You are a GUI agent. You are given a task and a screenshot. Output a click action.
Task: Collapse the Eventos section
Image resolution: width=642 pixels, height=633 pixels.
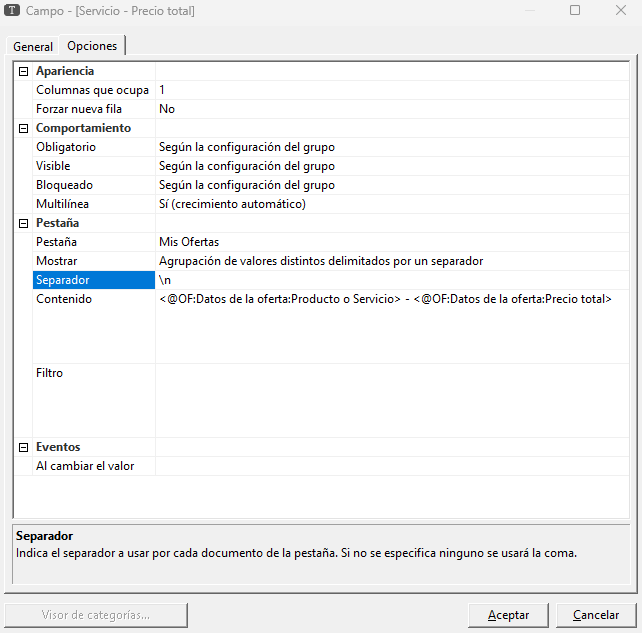tap(23, 447)
